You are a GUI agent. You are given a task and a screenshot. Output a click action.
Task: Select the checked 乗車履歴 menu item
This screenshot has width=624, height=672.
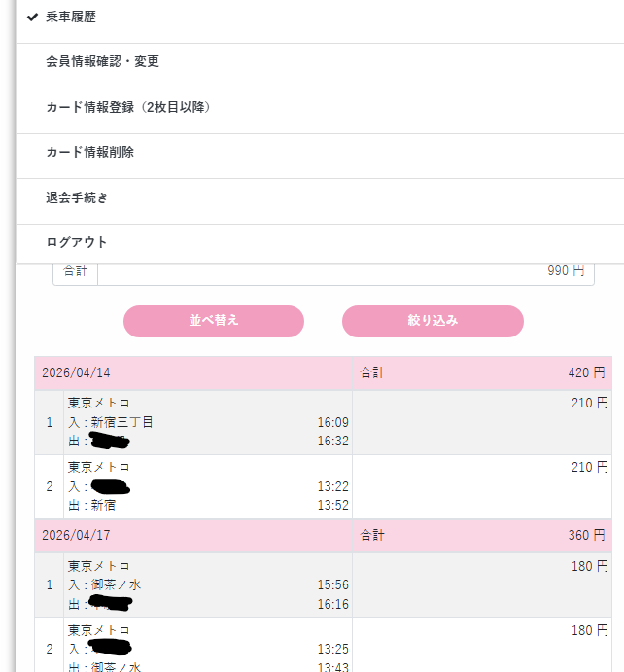coord(71,18)
